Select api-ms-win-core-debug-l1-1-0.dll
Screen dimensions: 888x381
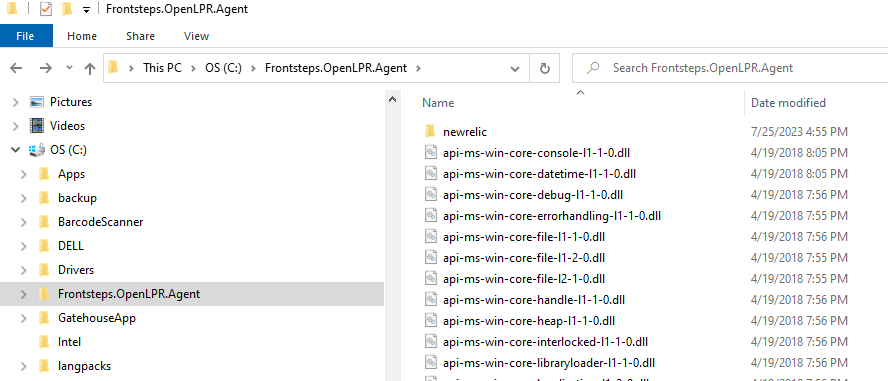tap(533, 195)
